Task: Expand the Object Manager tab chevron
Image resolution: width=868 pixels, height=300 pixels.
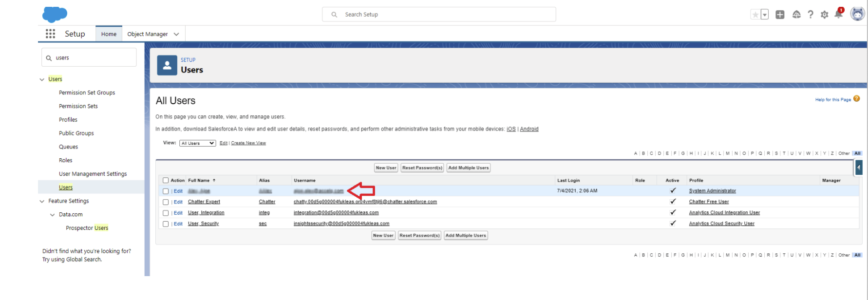Action: tap(176, 34)
